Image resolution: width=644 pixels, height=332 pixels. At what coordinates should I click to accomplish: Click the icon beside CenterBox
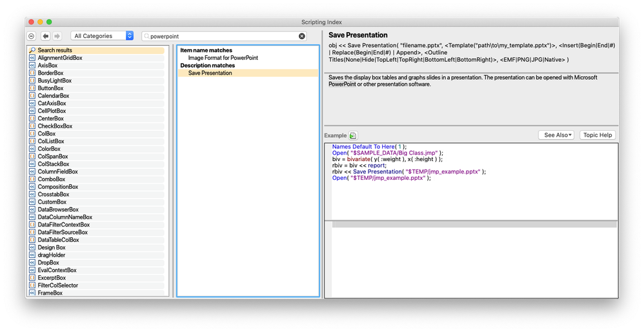(x=32, y=119)
